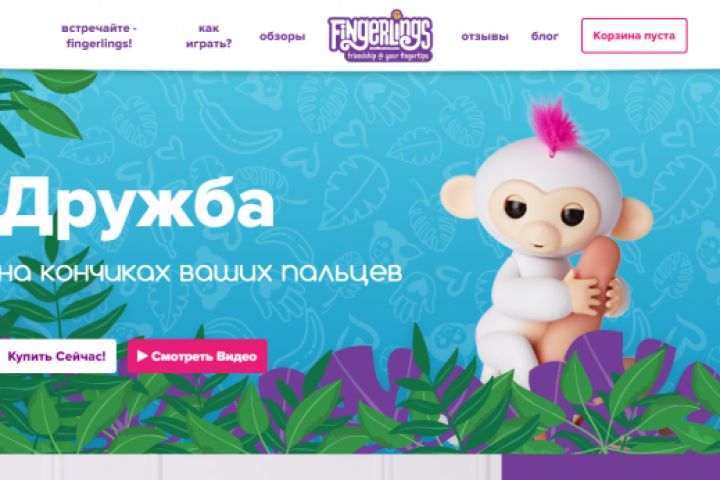
Task: Click the pink hair tuft on the monkey
Action: [554, 123]
